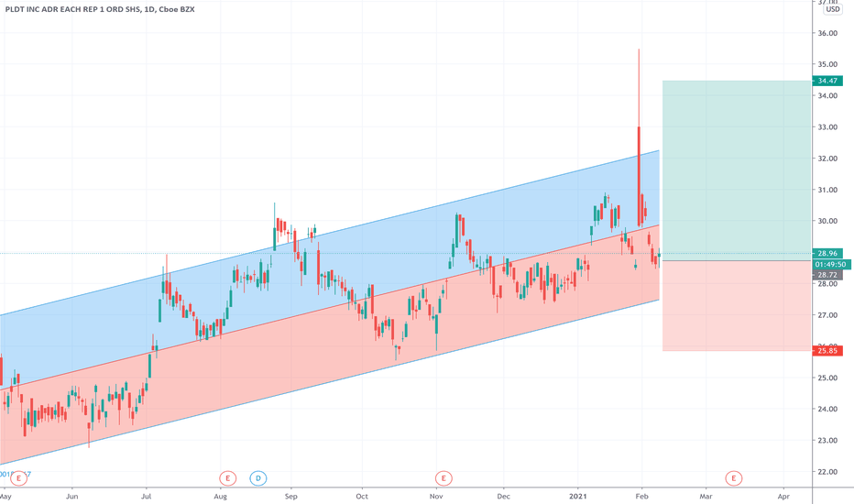This screenshot has width=854, height=504.
Task: Click the 33.00 price axis label
Action: tap(827, 127)
